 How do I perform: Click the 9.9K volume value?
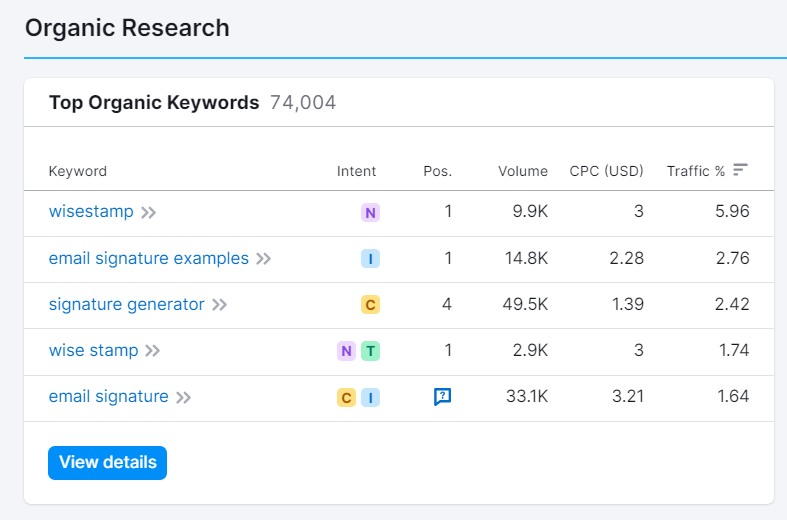tap(530, 211)
